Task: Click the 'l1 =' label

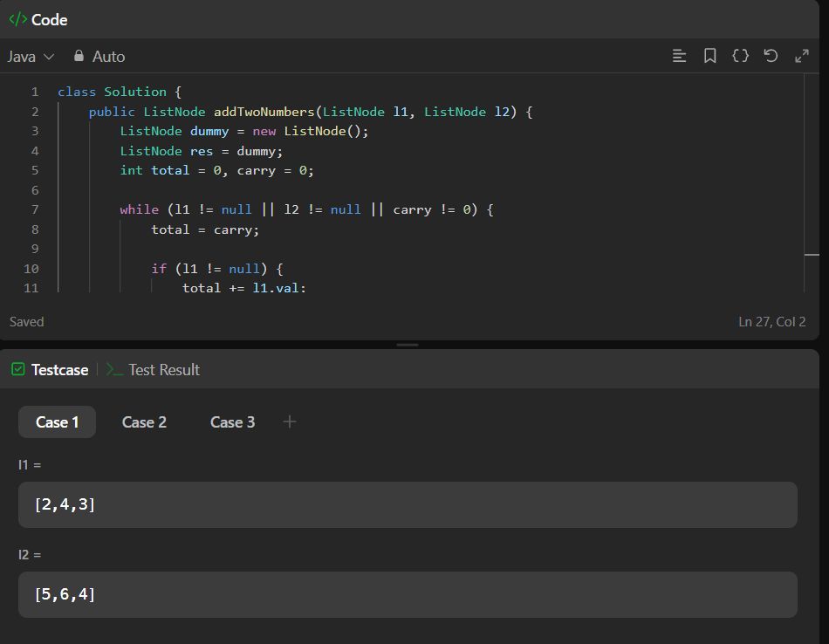Action: pos(30,465)
